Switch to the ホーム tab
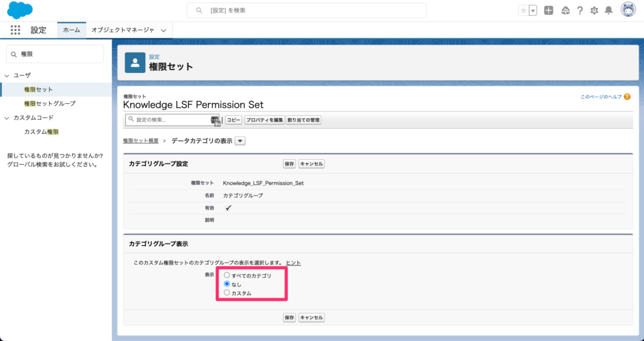The image size is (644, 341). [x=72, y=30]
